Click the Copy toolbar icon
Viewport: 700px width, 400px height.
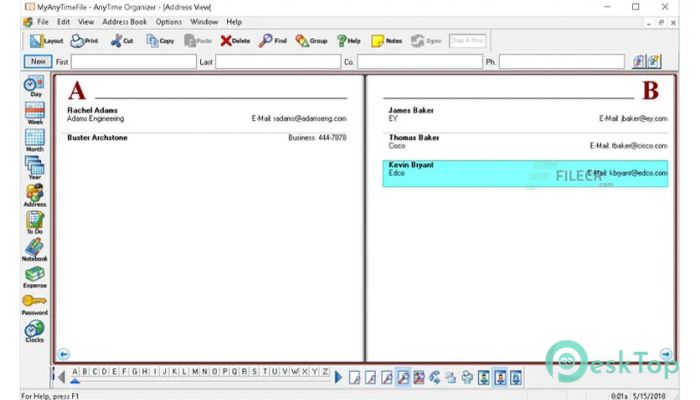coord(160,41)
